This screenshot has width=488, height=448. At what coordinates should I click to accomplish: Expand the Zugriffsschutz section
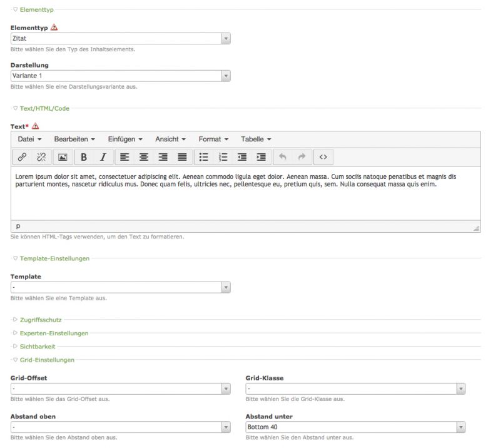pos(41,320)
